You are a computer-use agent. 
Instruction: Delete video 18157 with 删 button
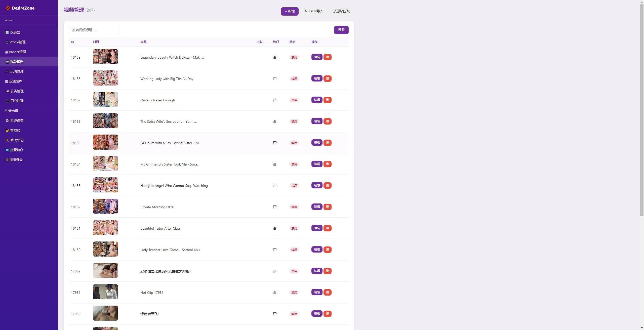pyautogui.click(x=327, y=100)
